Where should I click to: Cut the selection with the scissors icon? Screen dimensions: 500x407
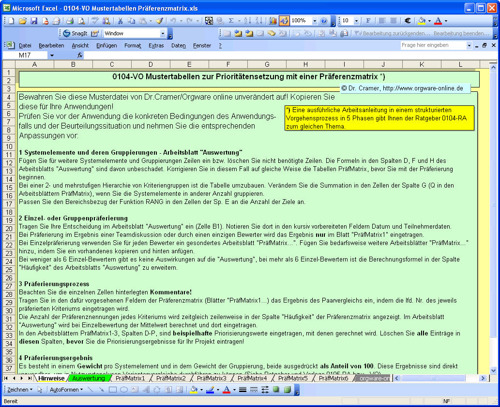click(120, 21)
